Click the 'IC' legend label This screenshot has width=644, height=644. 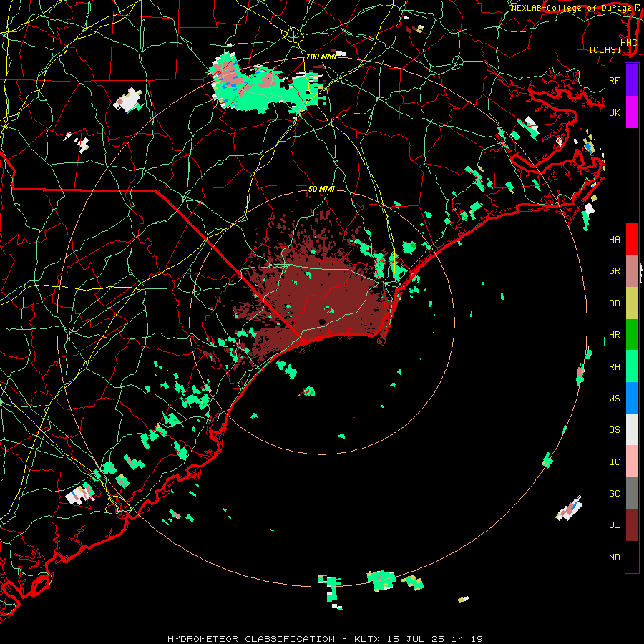point(614,462)
